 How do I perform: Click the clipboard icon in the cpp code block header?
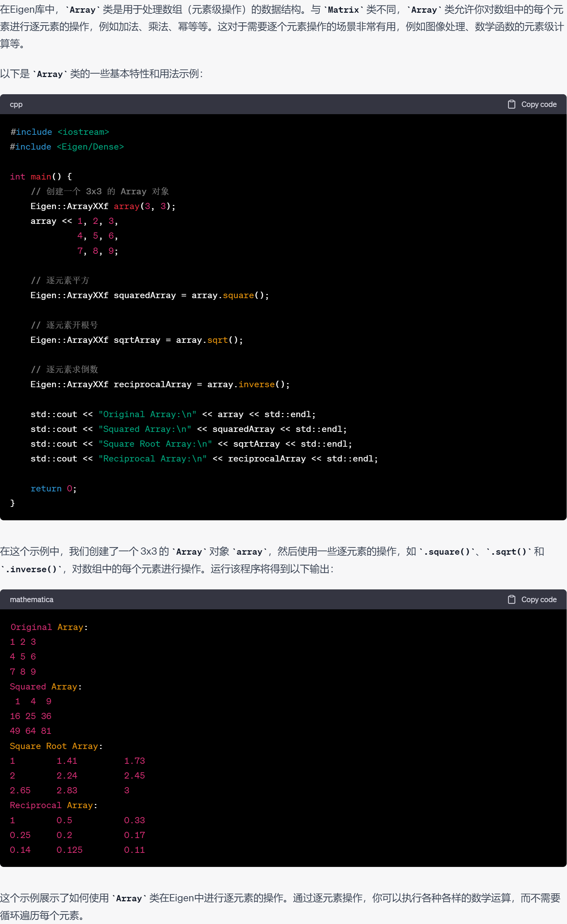(511, 104)
